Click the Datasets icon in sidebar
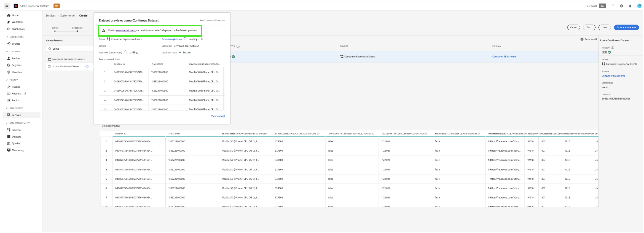644x233 pixels. point(9,137)
